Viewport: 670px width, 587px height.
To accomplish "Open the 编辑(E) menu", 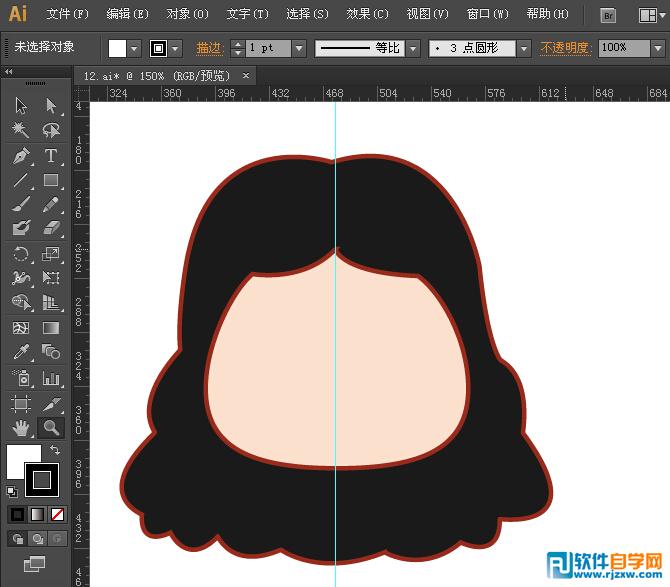I will (x=127, y=14).
